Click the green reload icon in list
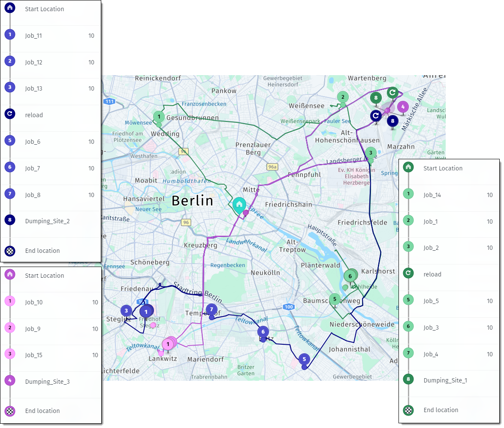The image size is (504, 428). (408, 273)
